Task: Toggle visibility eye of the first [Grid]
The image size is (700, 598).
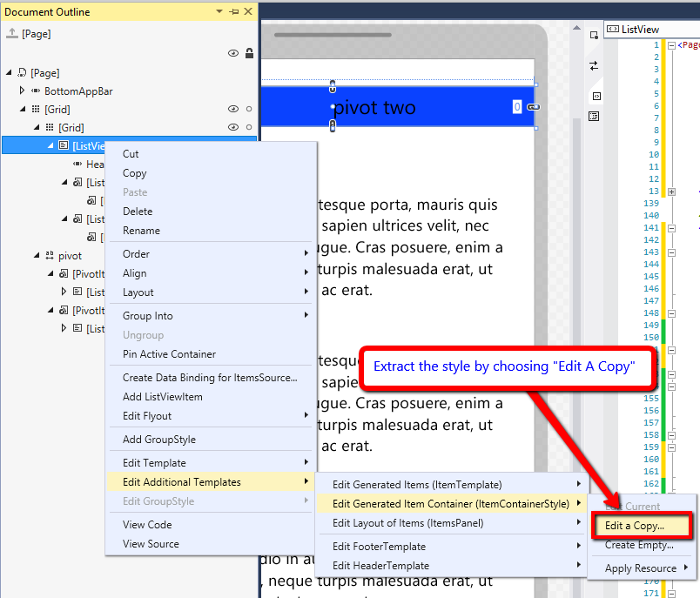Action: [x=232, y=109]
